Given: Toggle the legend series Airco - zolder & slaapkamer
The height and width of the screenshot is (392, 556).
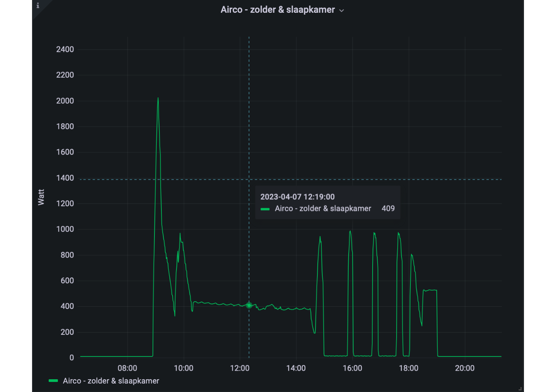Looking at the screenshot, I should click(111, 381).
